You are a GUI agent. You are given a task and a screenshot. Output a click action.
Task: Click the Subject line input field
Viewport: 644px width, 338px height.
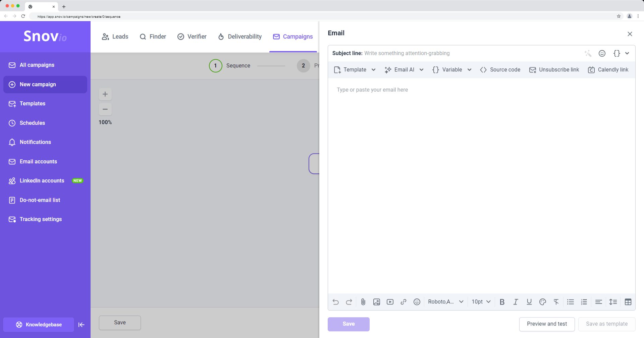point(436,53)
